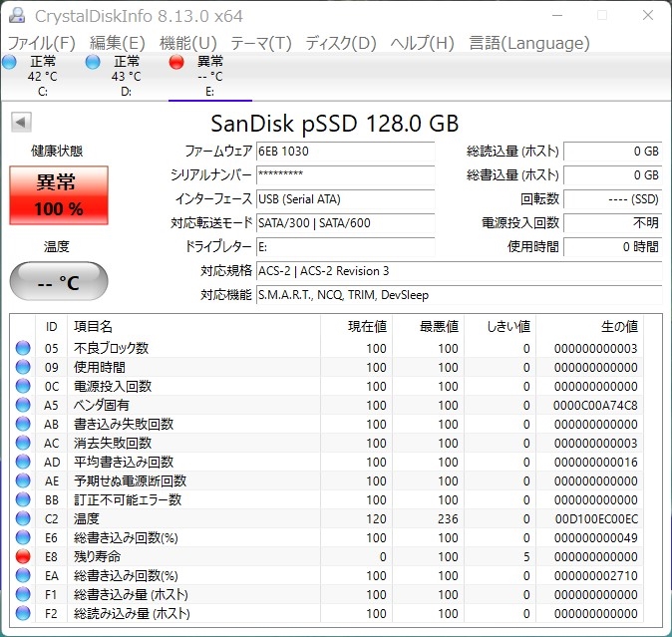Click the 電源投入回数 value 不明

(613, 223)
